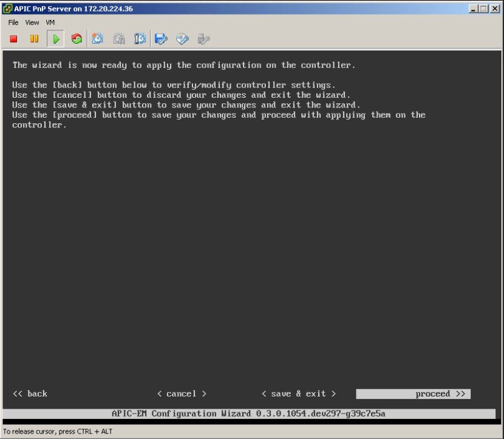The height and width of the screenshot is (439, 504).
Task: Click the line mentioning the [back] button
Action: point(174,85)
